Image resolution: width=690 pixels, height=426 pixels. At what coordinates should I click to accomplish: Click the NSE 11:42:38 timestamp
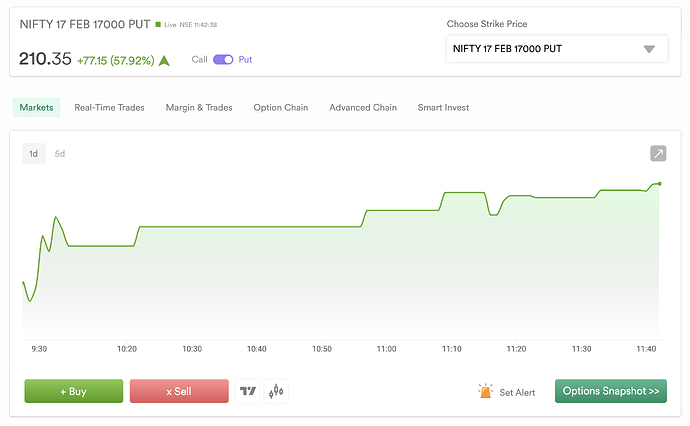(x=198, y=25)
